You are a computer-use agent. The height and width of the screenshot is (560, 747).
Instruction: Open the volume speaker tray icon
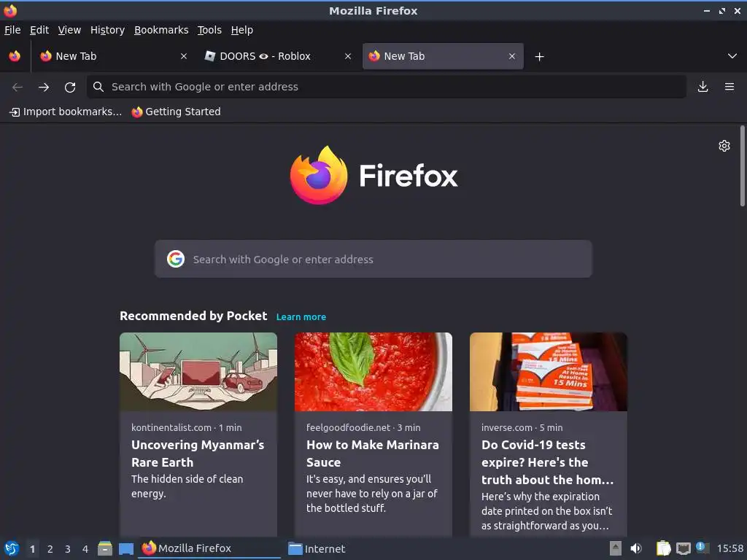[x=636, y=548]
